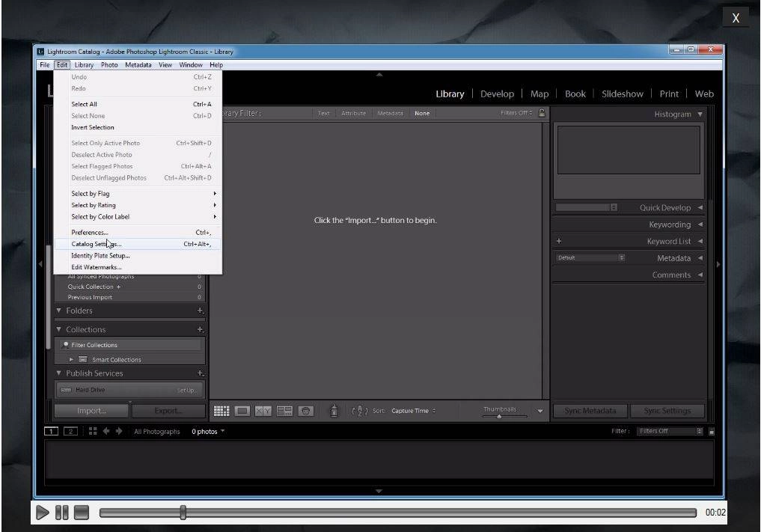Screen dimensions: 761x532
Task: Click Keyword List plus icon
Action: (559, 241)
